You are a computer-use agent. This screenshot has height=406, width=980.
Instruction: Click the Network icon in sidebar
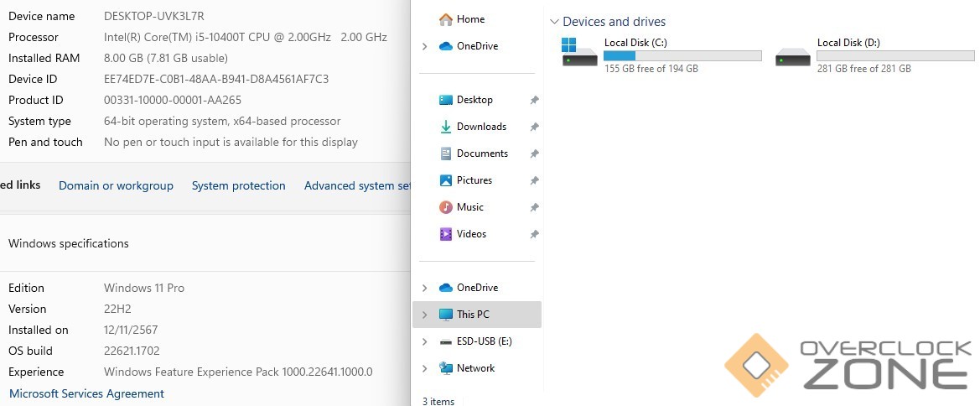(446, 368)
